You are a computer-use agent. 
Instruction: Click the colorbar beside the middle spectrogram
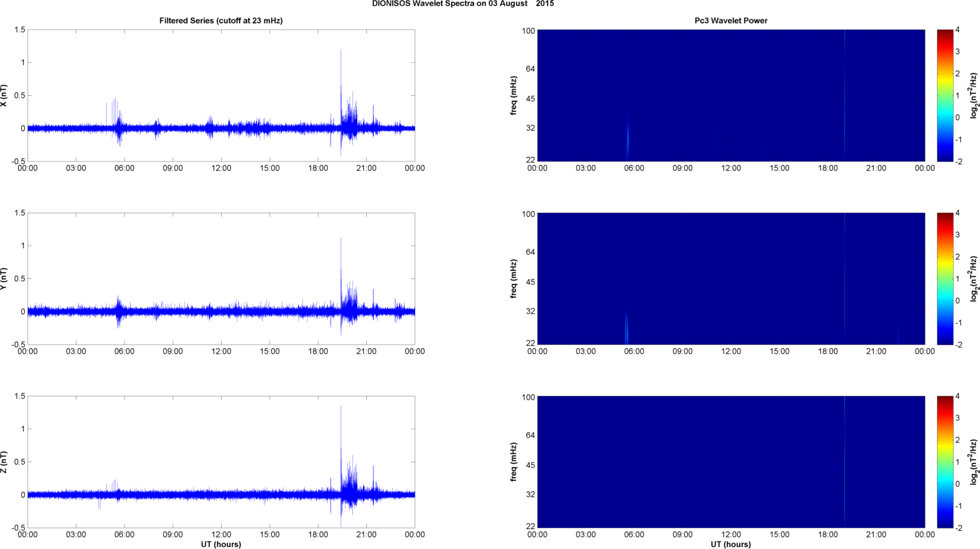945,279
